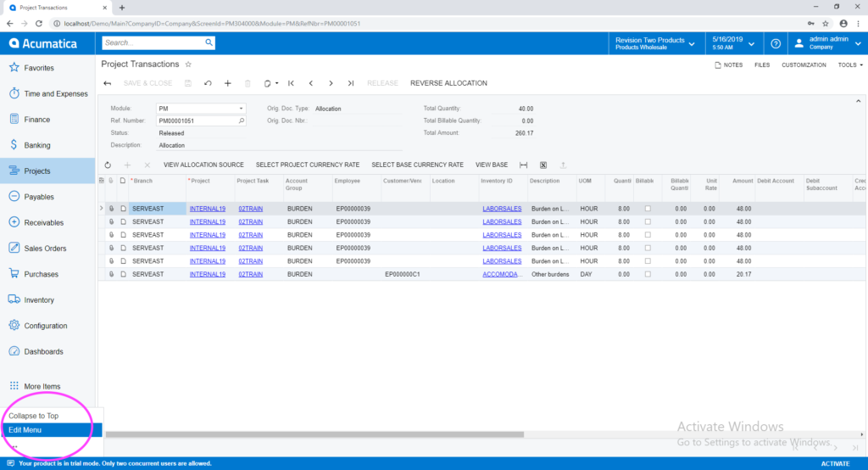Screen dimensions: 868x470
Task: Open Revision Two Products company selector
Action: [x=655, y=43]
